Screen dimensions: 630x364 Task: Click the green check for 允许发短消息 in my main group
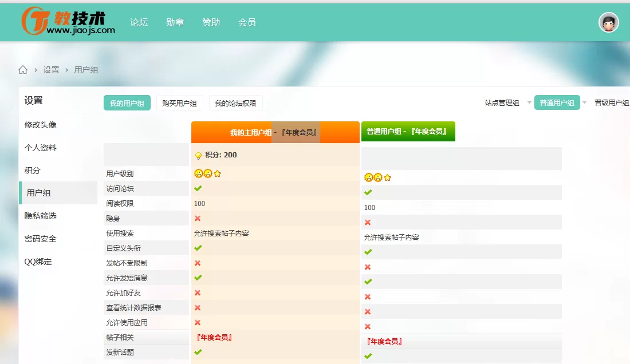pyautogui.click(x=198, y=278)
